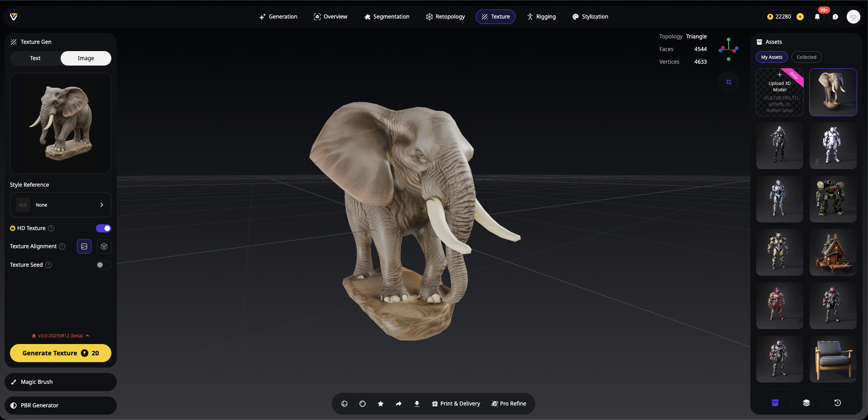This screenshot has width=868, height=420.
Task: Disable the HD Texture toggle
Action: click(103, 228)
